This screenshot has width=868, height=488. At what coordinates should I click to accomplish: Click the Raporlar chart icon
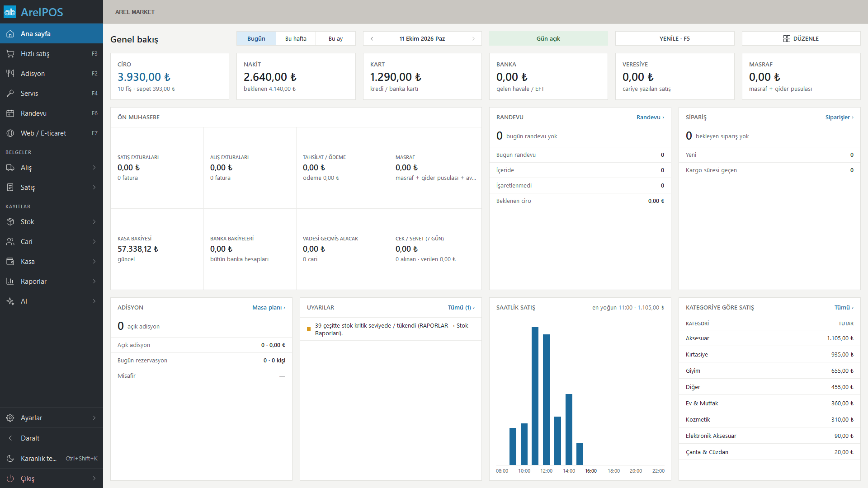coord(10,282)
